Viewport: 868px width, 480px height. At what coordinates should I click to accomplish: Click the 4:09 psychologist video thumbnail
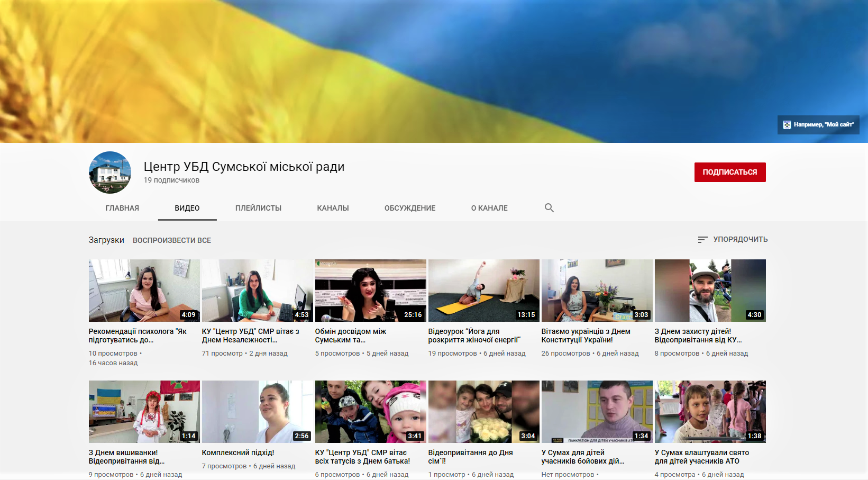[144, 291]
